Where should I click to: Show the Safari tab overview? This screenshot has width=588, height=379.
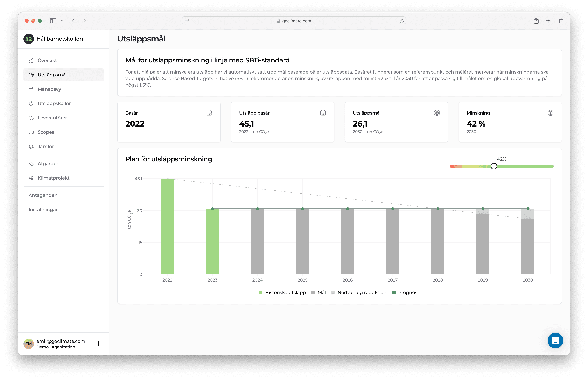(x=560, y=21)
